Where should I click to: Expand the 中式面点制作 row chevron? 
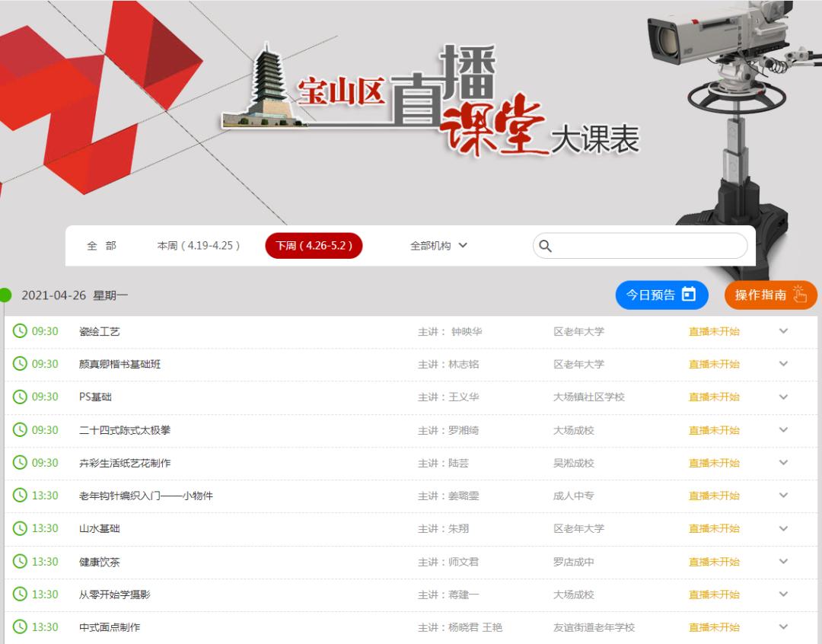(x=783, y=626)
